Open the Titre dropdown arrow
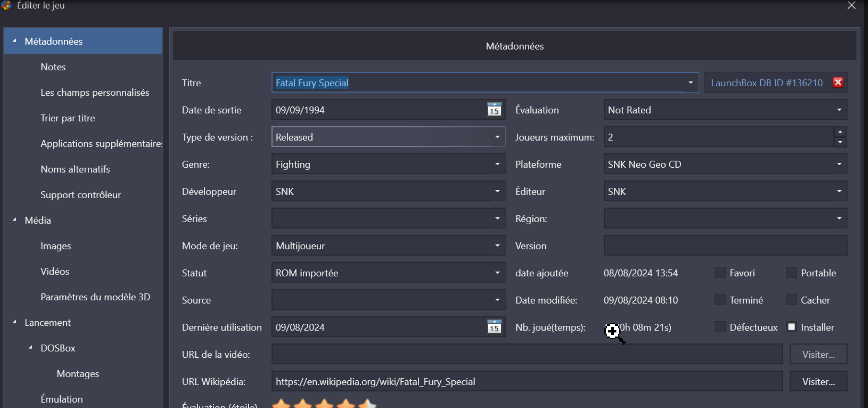Screen dimensions: 868x408 (690, 83)
